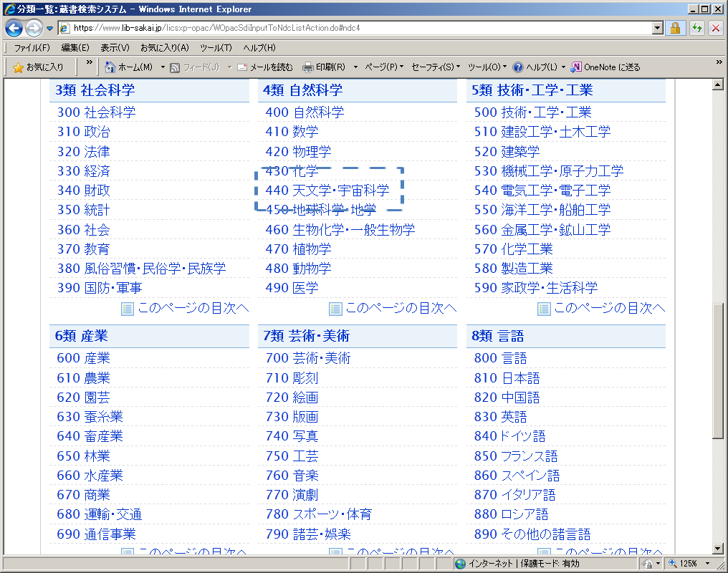
Task: Open the 540 電気工学・電子工学 link
Action: pos(542,191)
